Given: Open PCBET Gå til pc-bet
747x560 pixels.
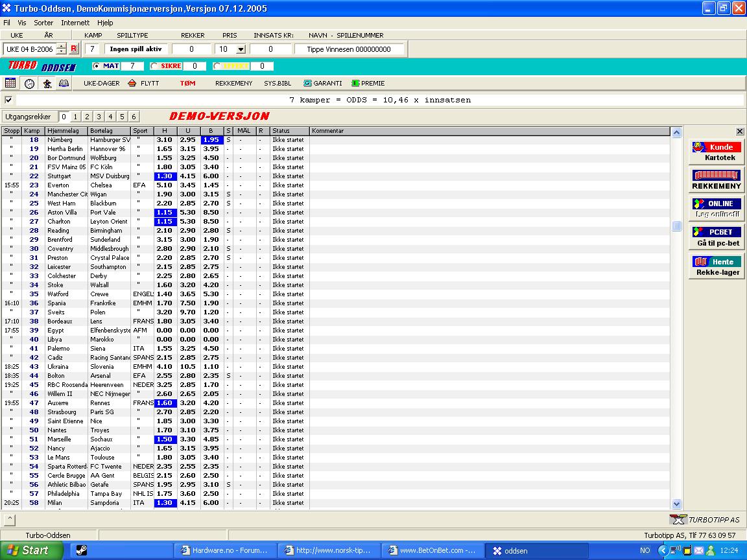Looking at the screenshot, I should (716, 237).
